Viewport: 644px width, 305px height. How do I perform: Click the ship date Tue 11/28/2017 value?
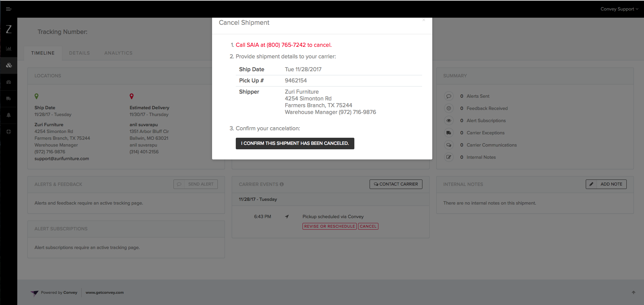pos(303,69)
